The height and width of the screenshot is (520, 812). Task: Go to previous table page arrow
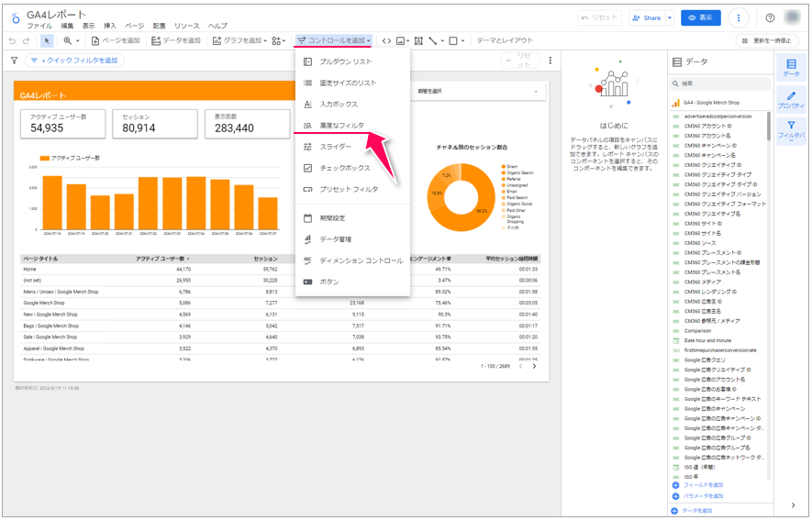click(520, 366)
